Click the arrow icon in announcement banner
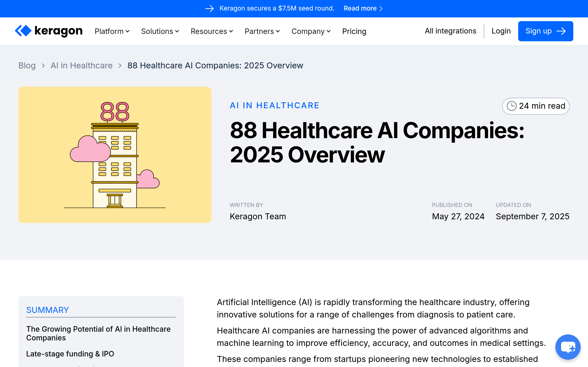 [209, 8]
